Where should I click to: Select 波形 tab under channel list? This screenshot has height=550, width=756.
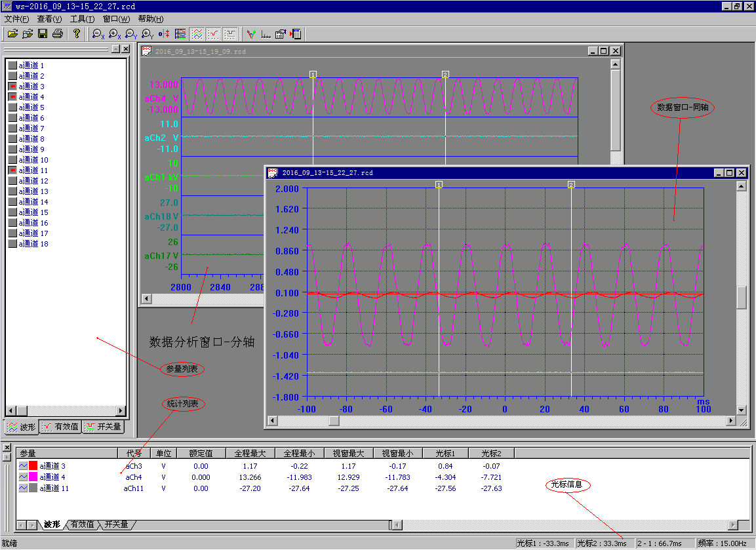[x=22, y=427]
